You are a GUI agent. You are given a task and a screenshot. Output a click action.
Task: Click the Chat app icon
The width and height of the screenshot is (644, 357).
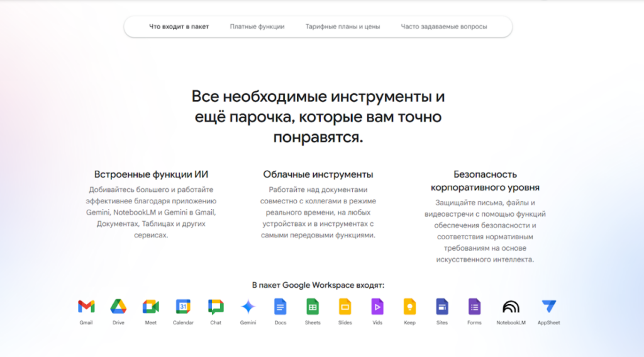click(x=216, y=307)
